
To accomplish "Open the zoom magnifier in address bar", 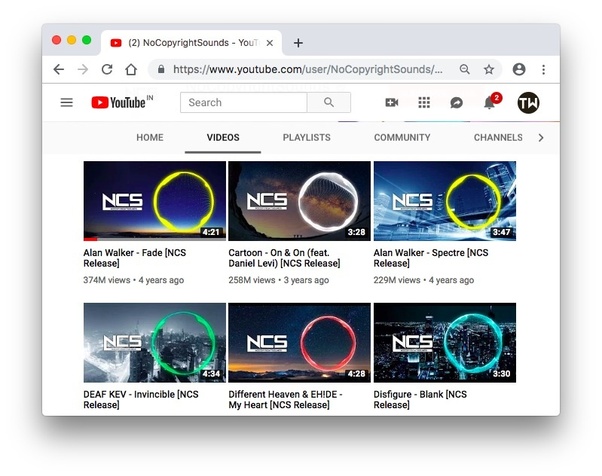I will point(465,69).
